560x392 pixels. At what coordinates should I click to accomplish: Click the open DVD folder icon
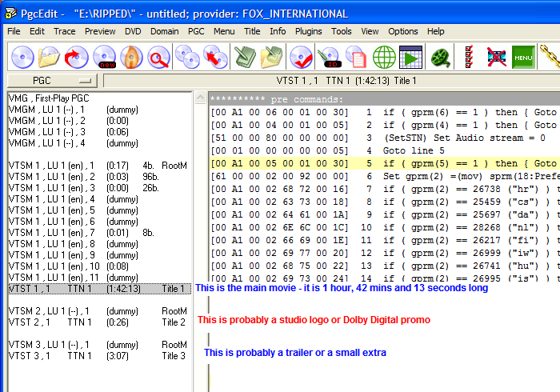(x=50, y=58)
